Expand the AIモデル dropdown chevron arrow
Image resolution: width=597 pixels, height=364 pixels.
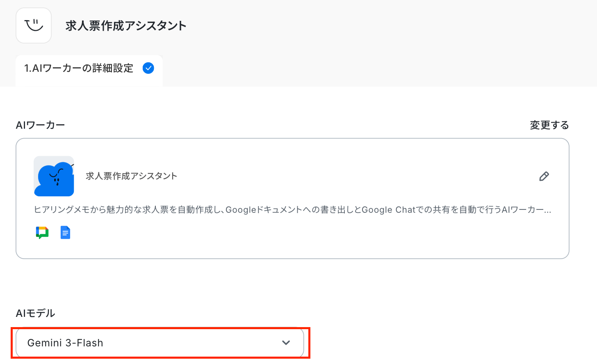[x=286, y=343]
